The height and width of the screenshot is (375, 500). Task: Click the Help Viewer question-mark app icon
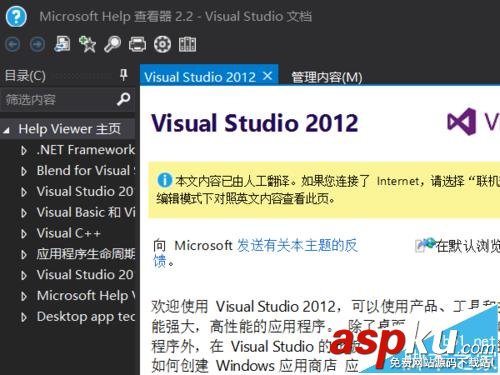click(x=16, y=17)
